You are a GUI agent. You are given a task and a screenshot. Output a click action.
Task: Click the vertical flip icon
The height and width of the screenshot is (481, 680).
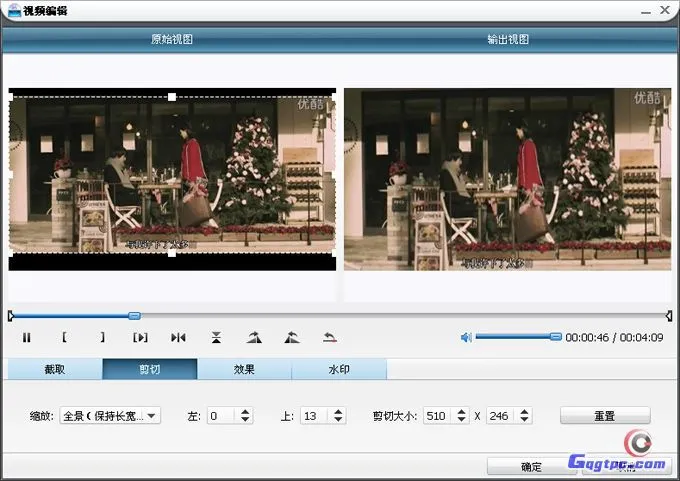pos(216,338)
